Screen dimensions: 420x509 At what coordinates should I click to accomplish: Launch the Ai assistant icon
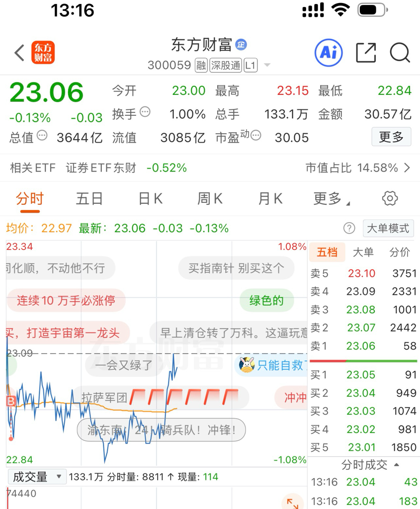click(x=329, y=52)
